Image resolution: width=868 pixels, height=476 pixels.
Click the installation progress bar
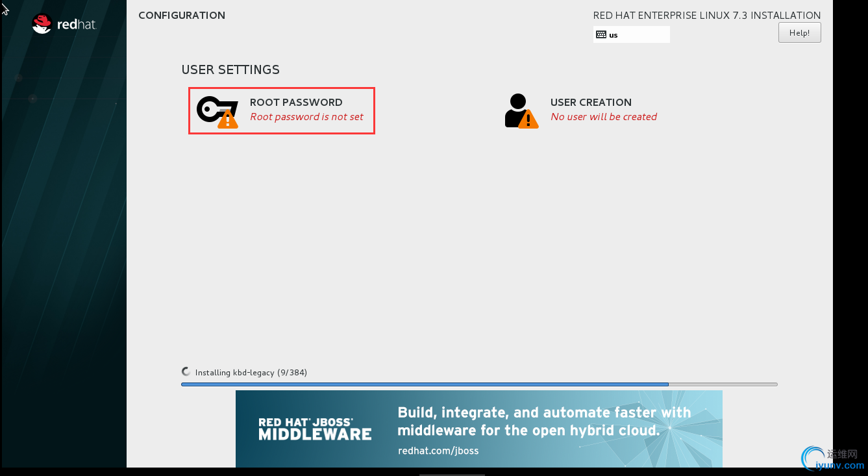(x=479, y=384)
